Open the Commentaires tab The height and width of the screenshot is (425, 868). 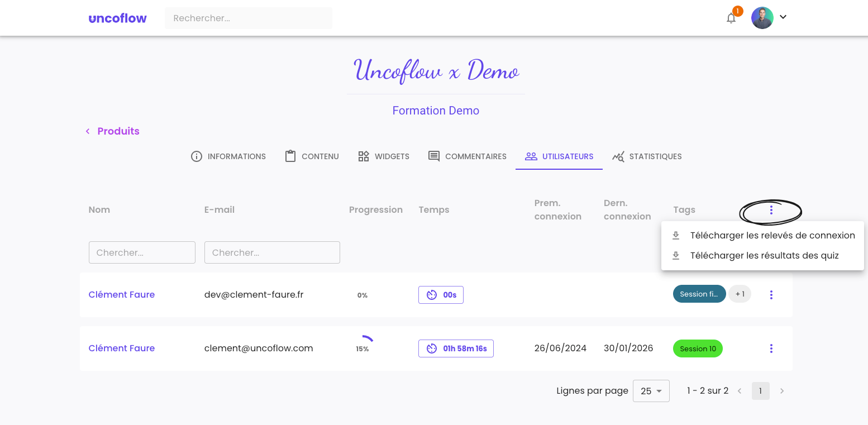pyautogui.click(x=467, y=156)
